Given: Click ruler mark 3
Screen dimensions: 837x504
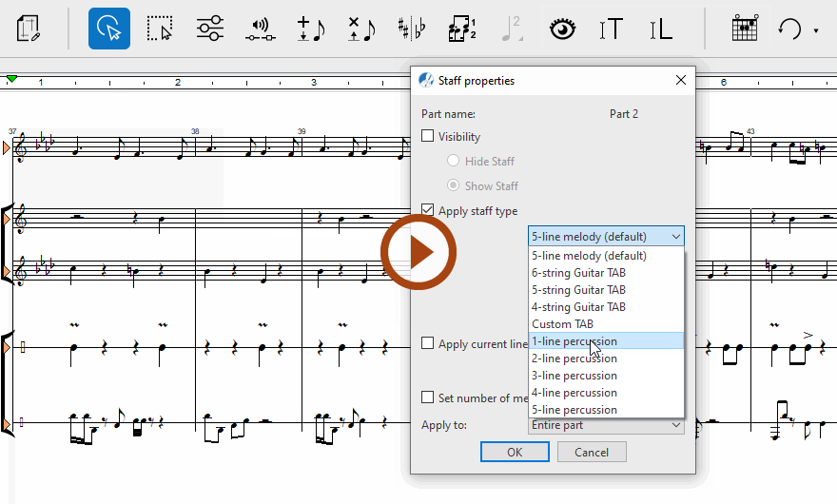Looking at the screenshot, I should (313, 82).
